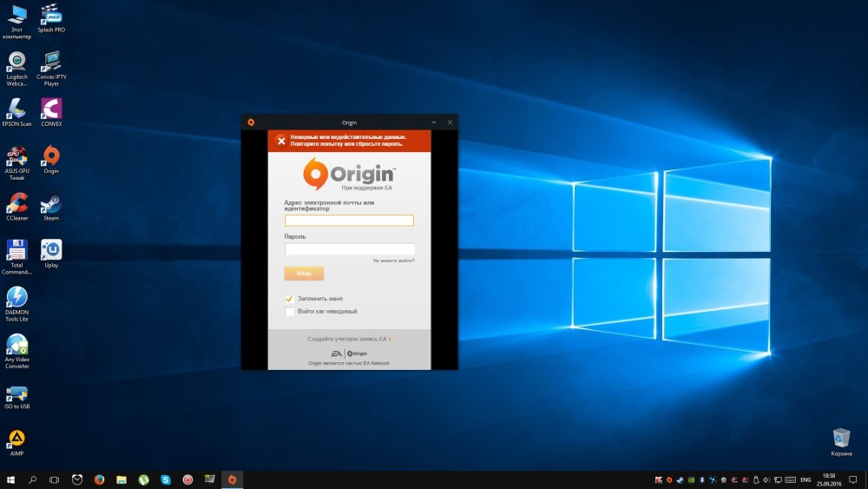This screenshot has height=489, width=868.
Task: Focus the password input field
Action: pyautogui.click(x=349, y=248)
